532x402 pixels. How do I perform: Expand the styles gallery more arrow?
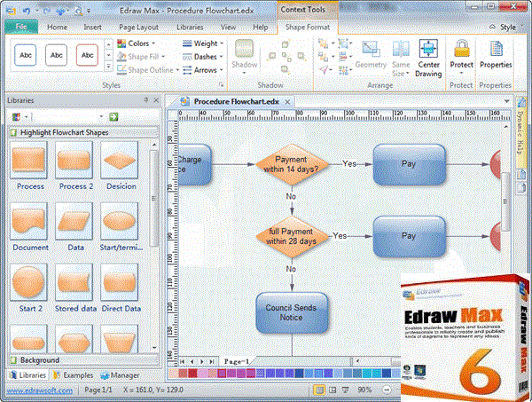pyautogui.click(x=108, y=66)
